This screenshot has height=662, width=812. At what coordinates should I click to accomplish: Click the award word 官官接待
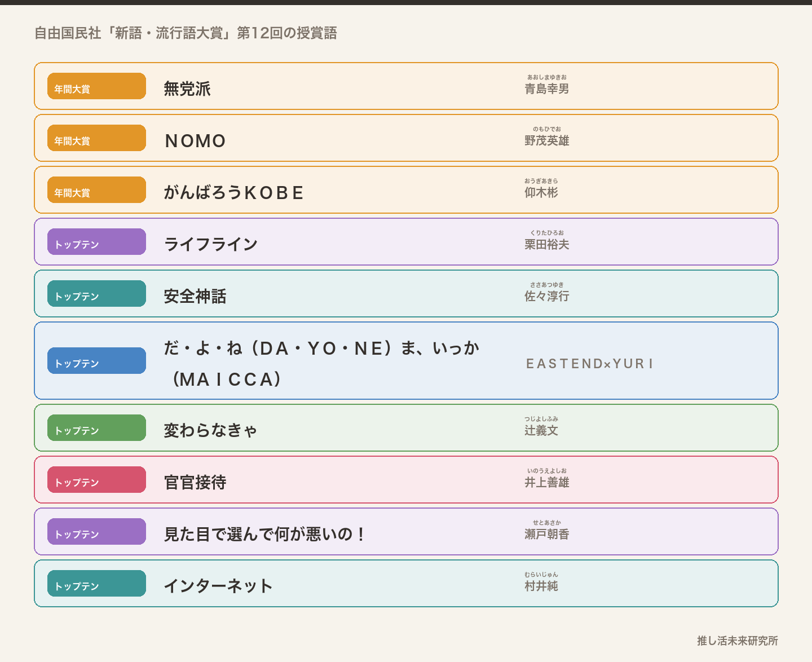click(x=195, y=482)
